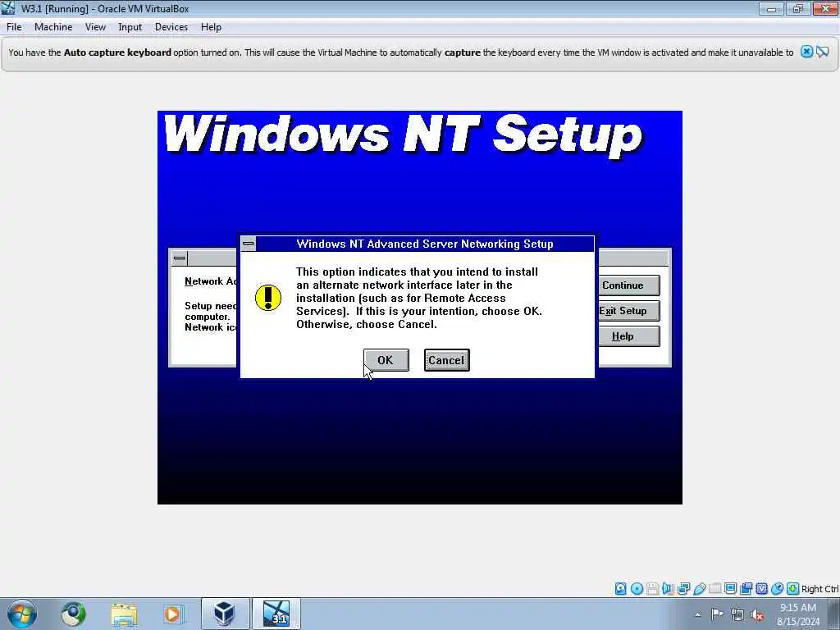This screenshot has height=630, width=840.
Task: Click the clock showing 9:15 AM
Action: pos(797,614)
